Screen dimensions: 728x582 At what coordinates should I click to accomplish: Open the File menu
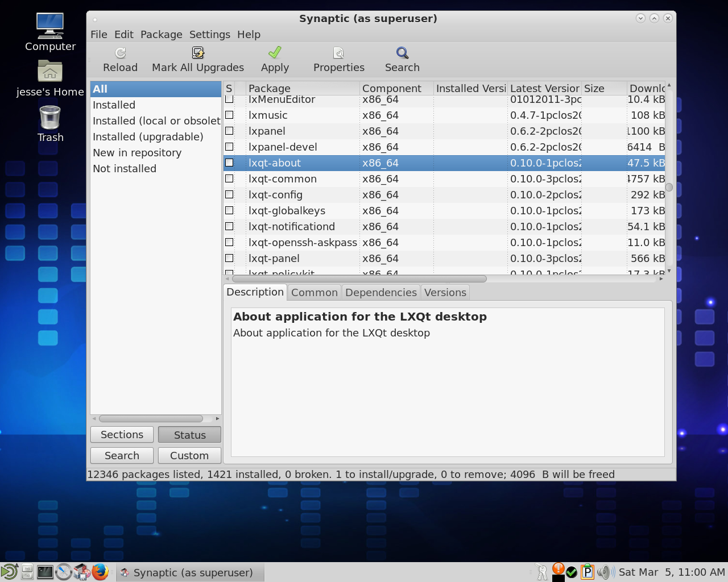point(99,34)
